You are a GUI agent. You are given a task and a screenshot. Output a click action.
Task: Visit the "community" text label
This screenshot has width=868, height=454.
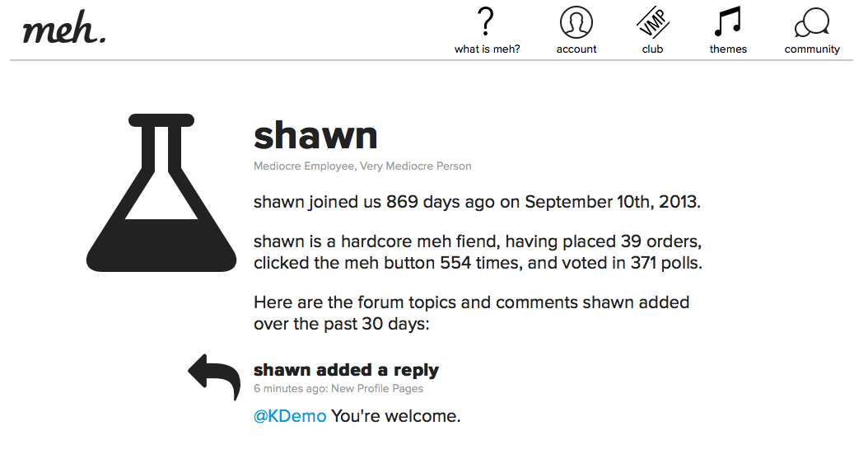[x=812, y=49]
